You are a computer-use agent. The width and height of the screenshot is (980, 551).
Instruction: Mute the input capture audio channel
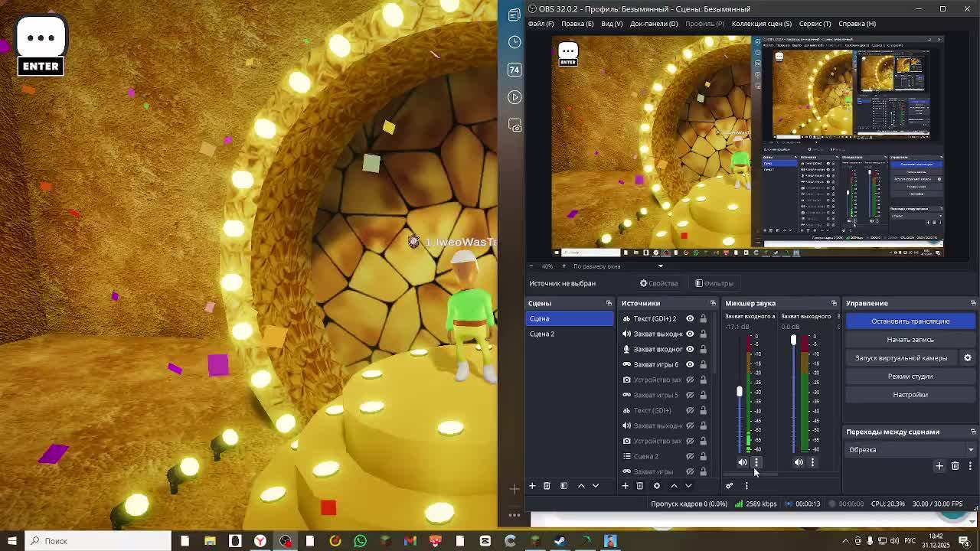(x=742, y=462)
